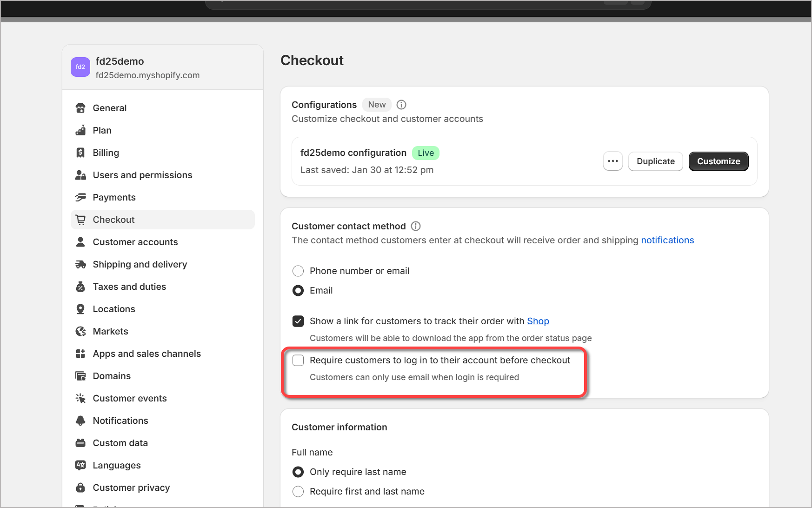Click the Customer contact method info icon
Screen dimensions: 812x508
point(416,226)
